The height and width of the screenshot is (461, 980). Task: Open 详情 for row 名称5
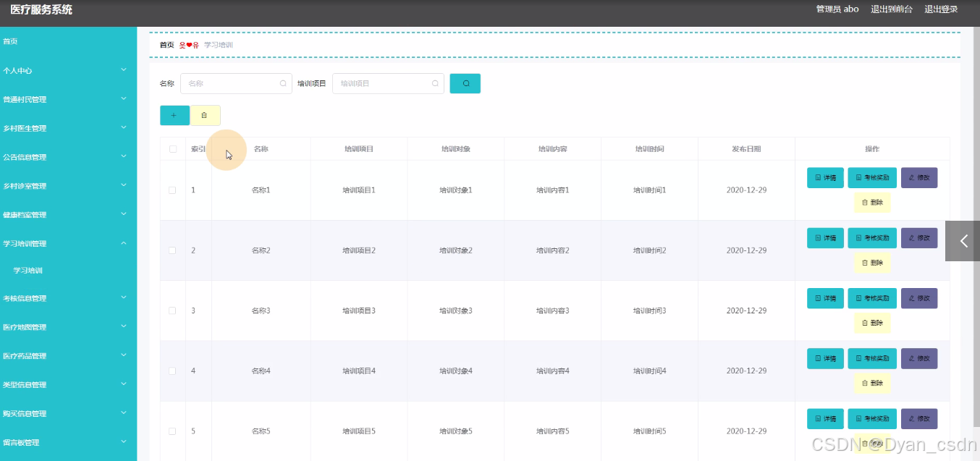click(825, 418)
